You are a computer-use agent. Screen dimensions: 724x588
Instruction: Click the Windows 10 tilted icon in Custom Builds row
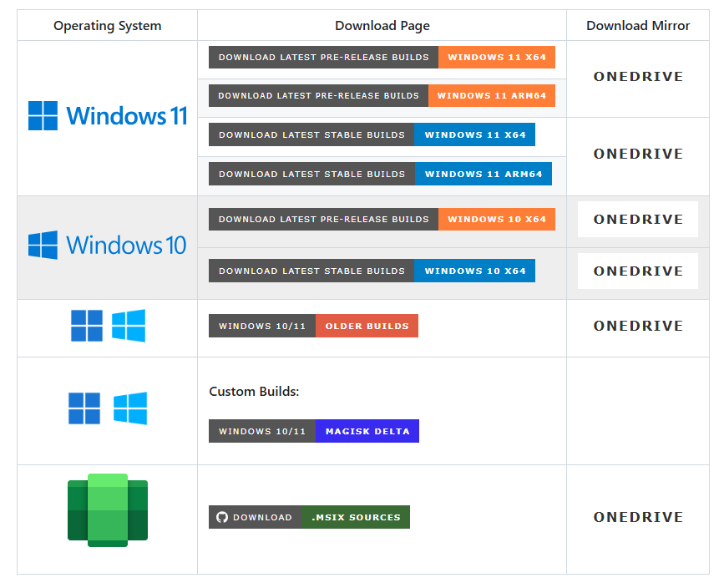(x=130, y=408)
